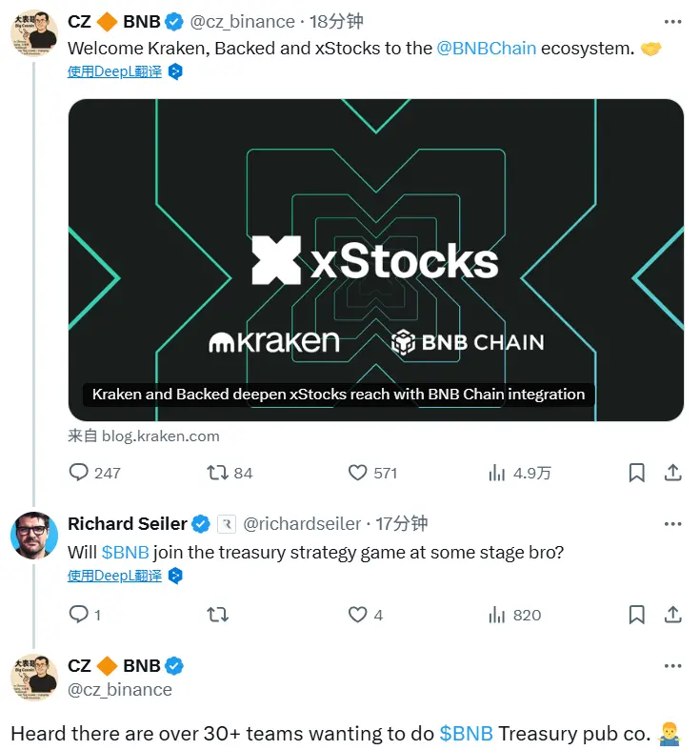The height and width of the screenshot is (750, 700).
Task: Like CZ's xStocks tweet
Action: click(358, 473)
